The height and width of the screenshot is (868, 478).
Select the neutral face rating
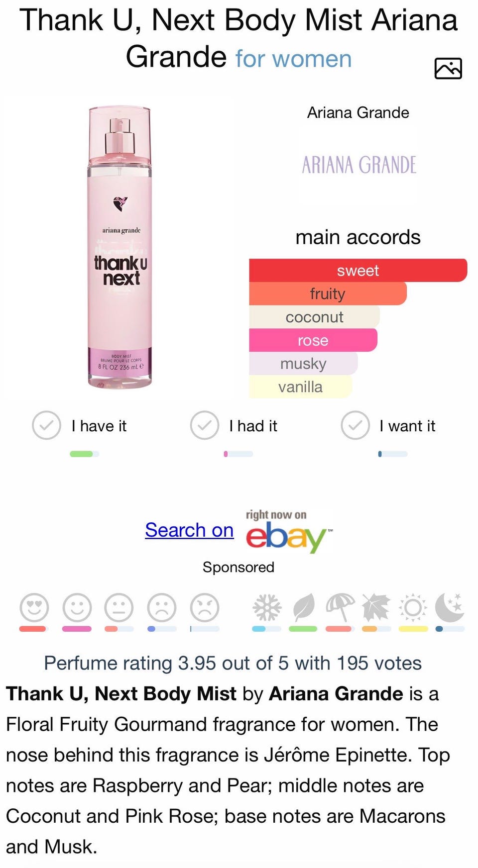tap(119, 607)
